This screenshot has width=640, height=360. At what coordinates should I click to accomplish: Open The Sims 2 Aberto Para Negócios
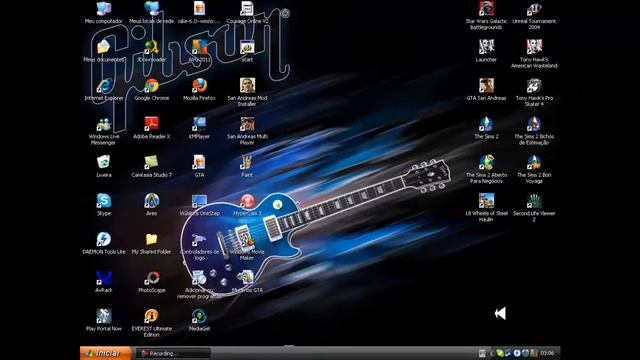(486, 162)
